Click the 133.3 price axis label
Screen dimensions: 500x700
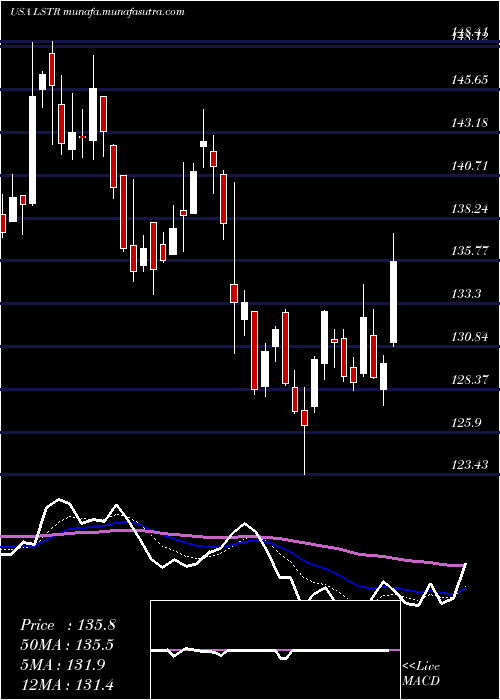pyautogui.click(x=466, y=294)
